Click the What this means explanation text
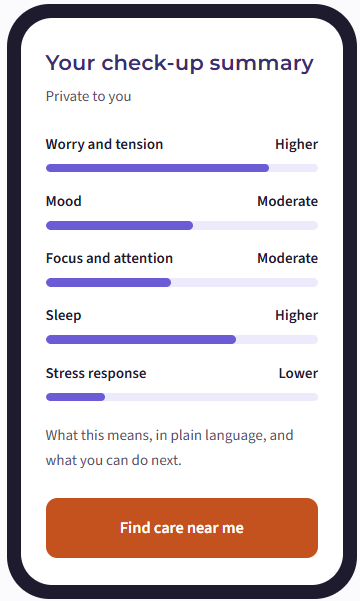 tap(169, 448)
